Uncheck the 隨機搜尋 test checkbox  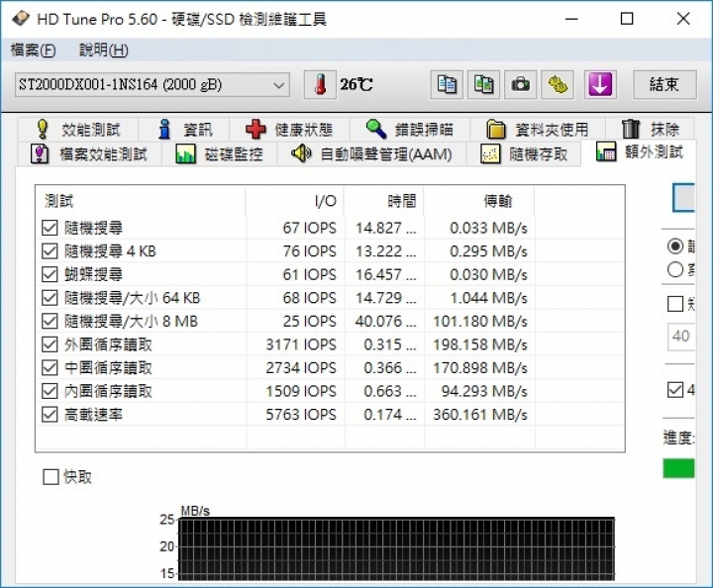[x=50, y=228]
